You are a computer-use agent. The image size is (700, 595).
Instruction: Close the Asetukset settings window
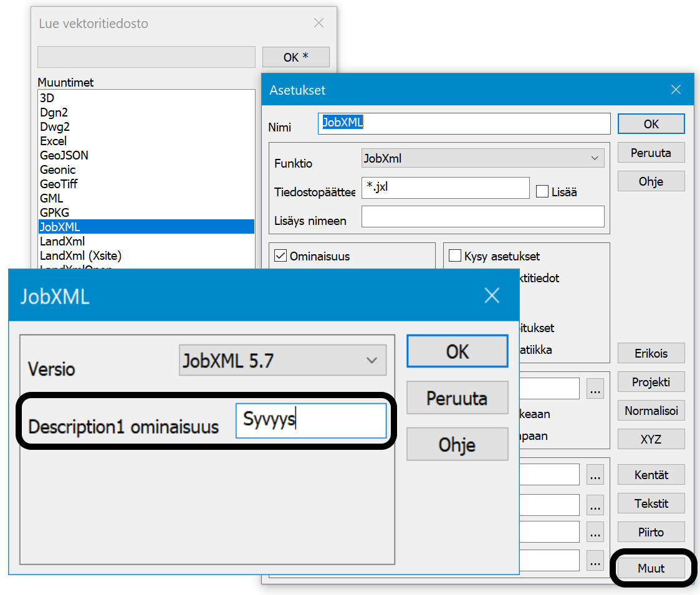click(676, 90)
